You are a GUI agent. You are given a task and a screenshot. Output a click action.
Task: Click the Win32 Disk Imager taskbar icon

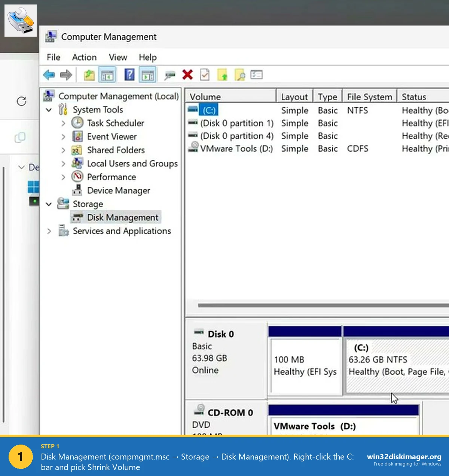point(20,20)
